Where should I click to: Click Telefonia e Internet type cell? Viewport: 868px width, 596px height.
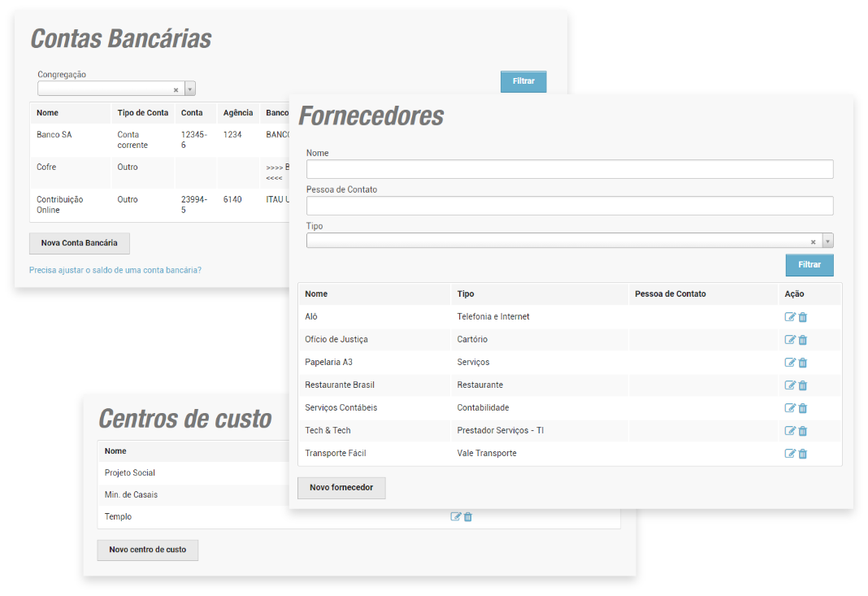click(493, 317)
